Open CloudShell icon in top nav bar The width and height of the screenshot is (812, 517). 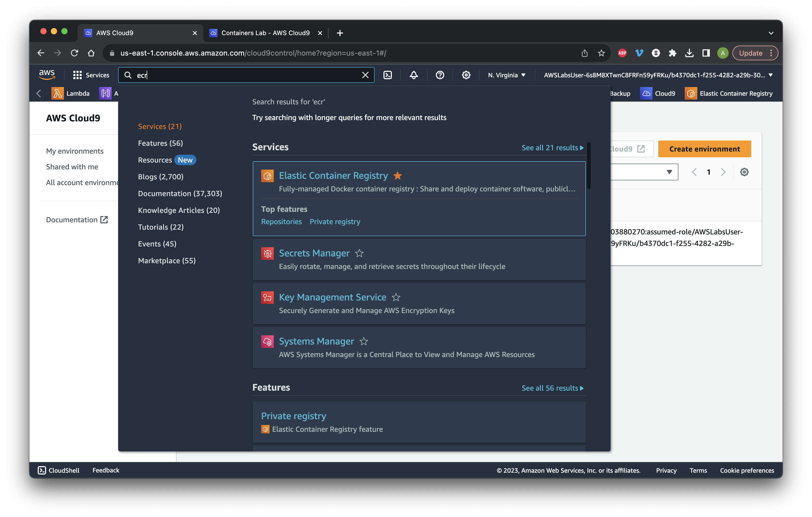tap(388, 75)
